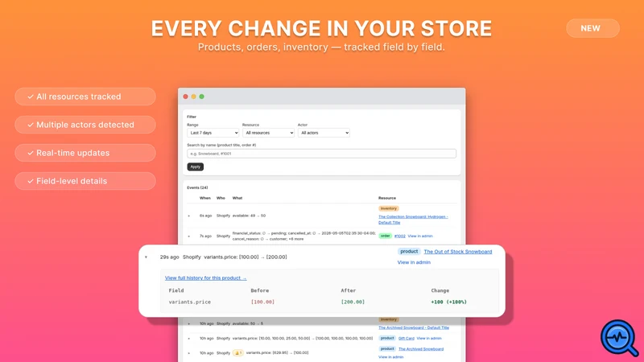Click View in admin next to order #1002
644x362 pixels.
click(x=419, y=236)
